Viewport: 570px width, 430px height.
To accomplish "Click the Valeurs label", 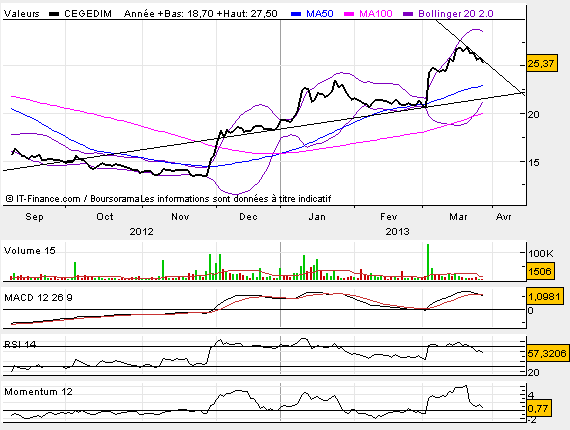I will (21, 14).
